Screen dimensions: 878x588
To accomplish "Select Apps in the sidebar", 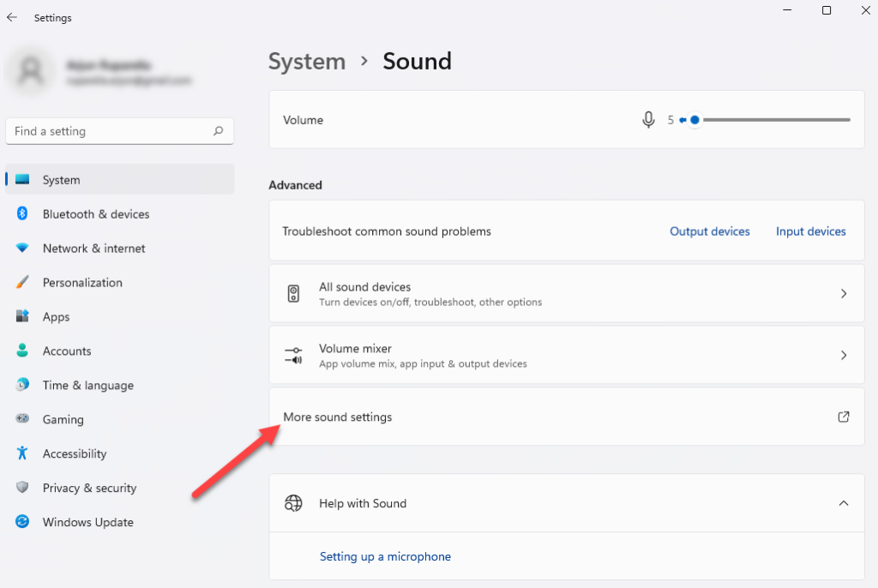I will (57, 317).
